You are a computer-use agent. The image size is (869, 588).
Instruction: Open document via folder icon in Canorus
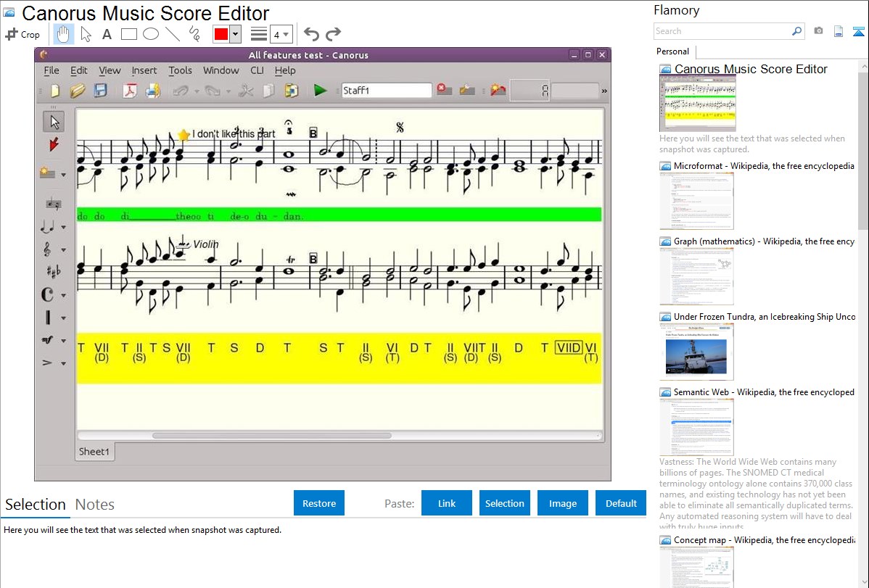pos(78,91)
